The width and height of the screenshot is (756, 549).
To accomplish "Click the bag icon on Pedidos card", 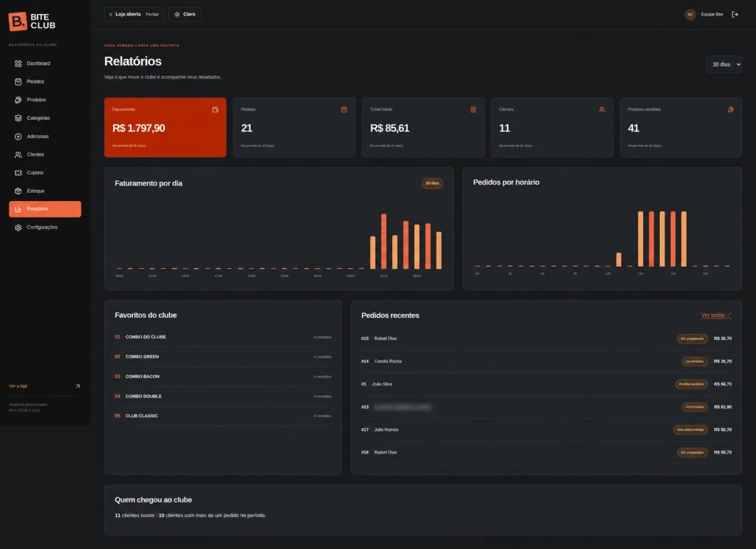I will tap(344, 109).
